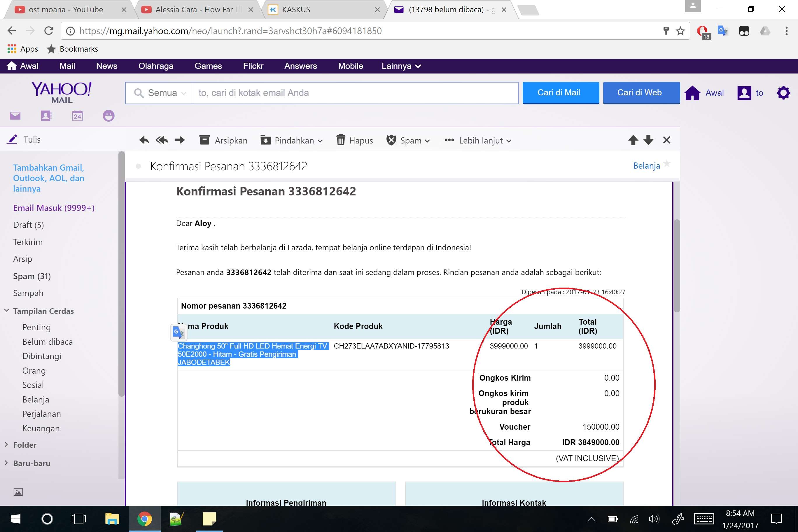Click the Cari di Web button
This screenshot has width=798, height=532.
click(x=641, y=93)
